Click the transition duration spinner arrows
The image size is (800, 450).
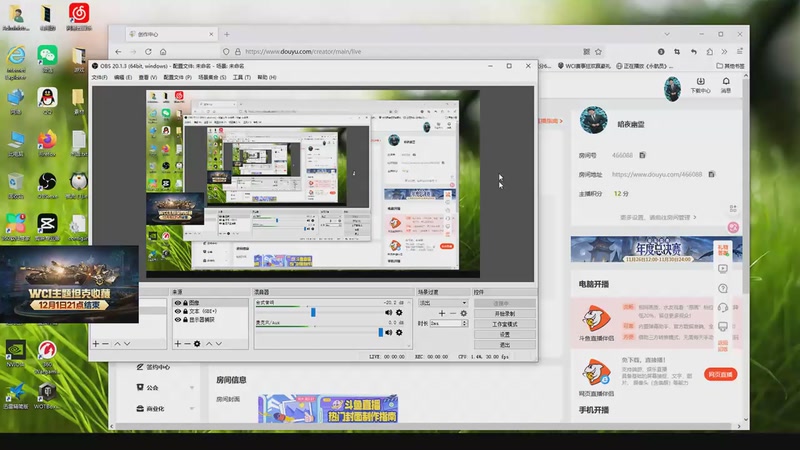point(464,323)
